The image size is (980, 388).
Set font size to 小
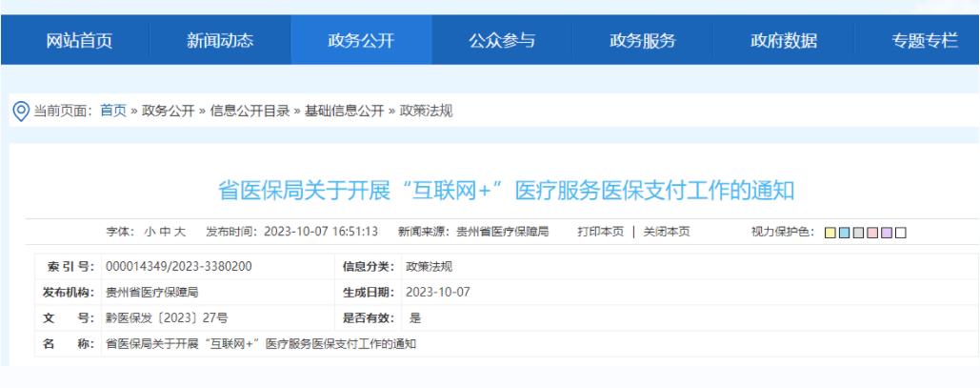click(x=149, y=233)
